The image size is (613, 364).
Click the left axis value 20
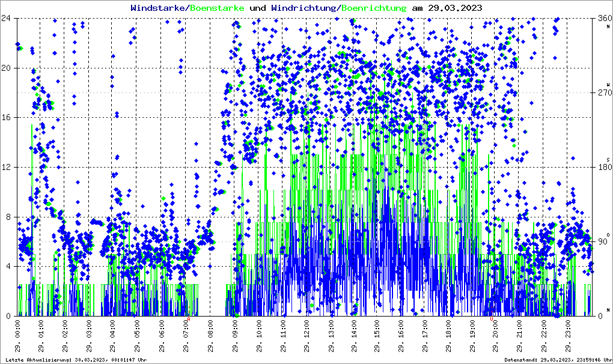click(6, 68)
